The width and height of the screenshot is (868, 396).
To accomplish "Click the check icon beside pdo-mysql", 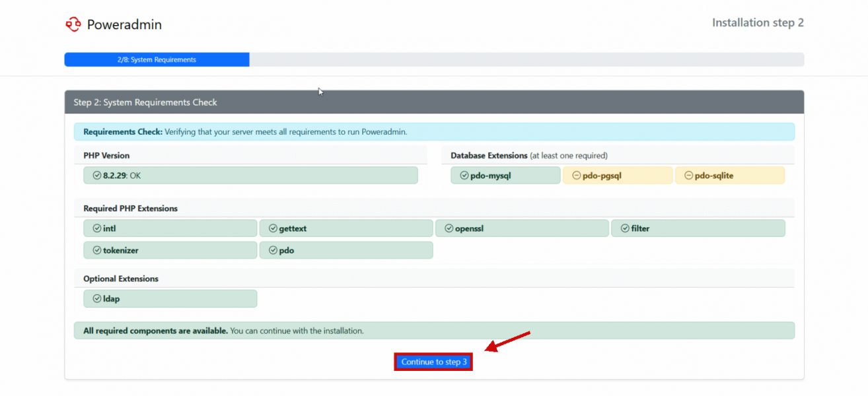I will tap(464, 176).
